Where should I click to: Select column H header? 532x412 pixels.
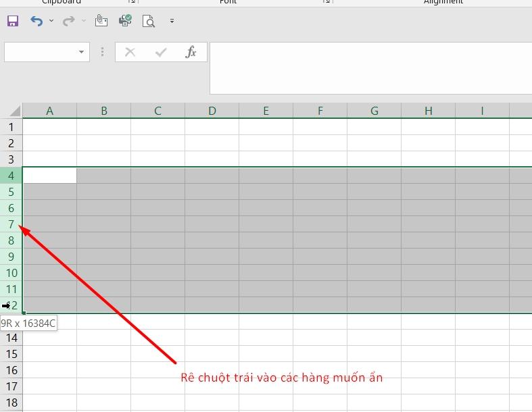click(x=428, y=111)
